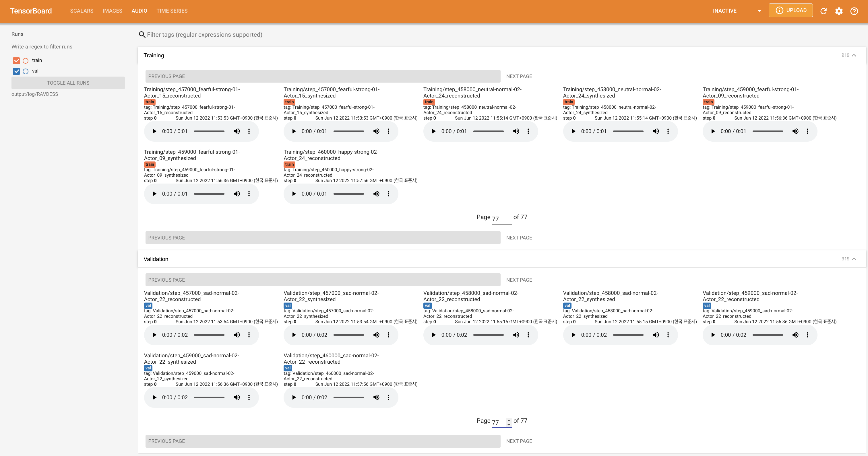Image resolution: width=868 pixels, height=456 pixels.
Task: Select the train run radio button
Action: tap(26, 61)
